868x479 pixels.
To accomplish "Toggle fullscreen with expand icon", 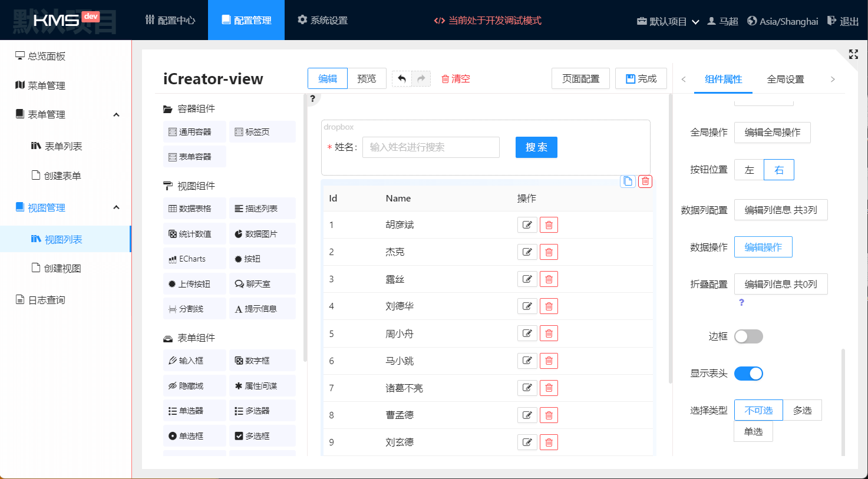I will click(x=853, y=54).
